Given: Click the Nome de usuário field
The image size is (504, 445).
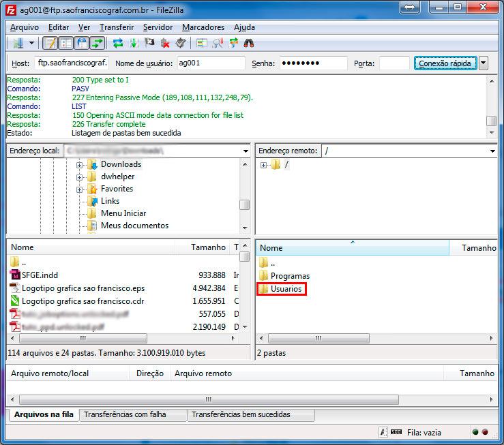Looking at the screenshot, I should (x=211, y=63).
